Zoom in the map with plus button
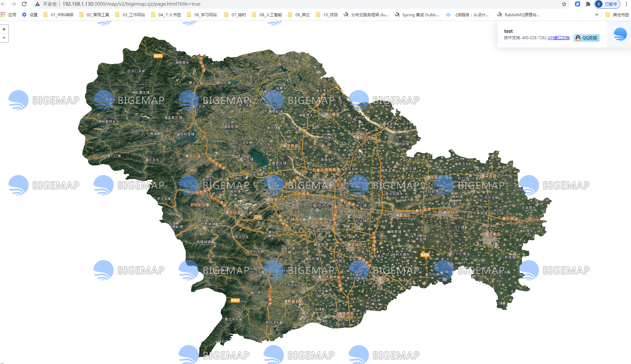The height and width of the screenshot is (364, 631). 4,29
